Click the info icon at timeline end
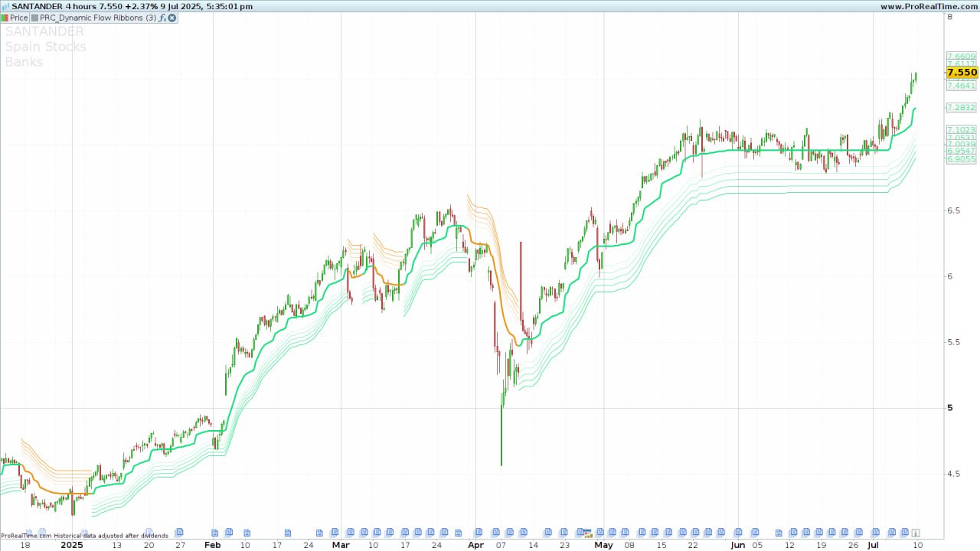Screen dimensions: 980x551 (916, 533)
